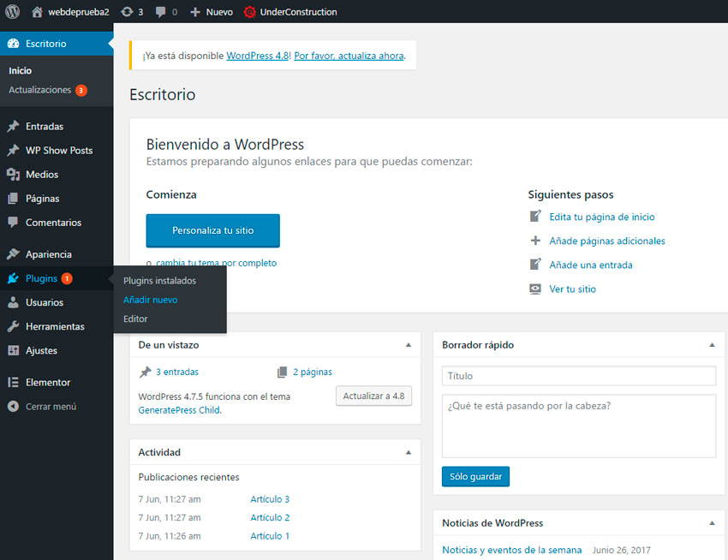This screenshot has width=728, height=560.
Task: Collapse the Noticias de WordPress panel
Action: point(712,522)
